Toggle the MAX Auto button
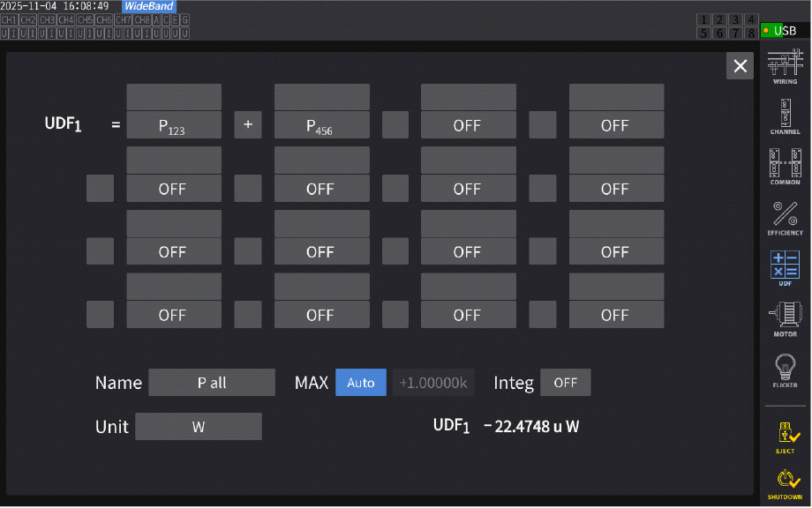812x508 pixels. pos(360,383)
